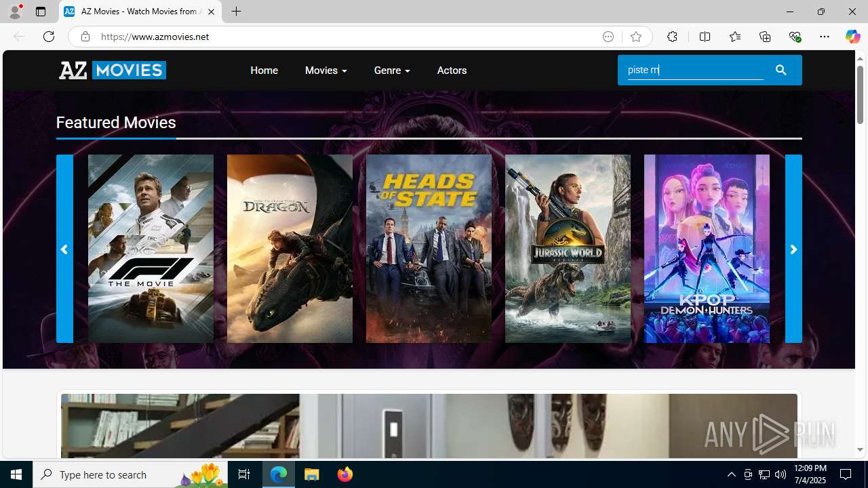Open the Heads of State poster
Viewport: 868px width, 488px height.
(429, 249)
